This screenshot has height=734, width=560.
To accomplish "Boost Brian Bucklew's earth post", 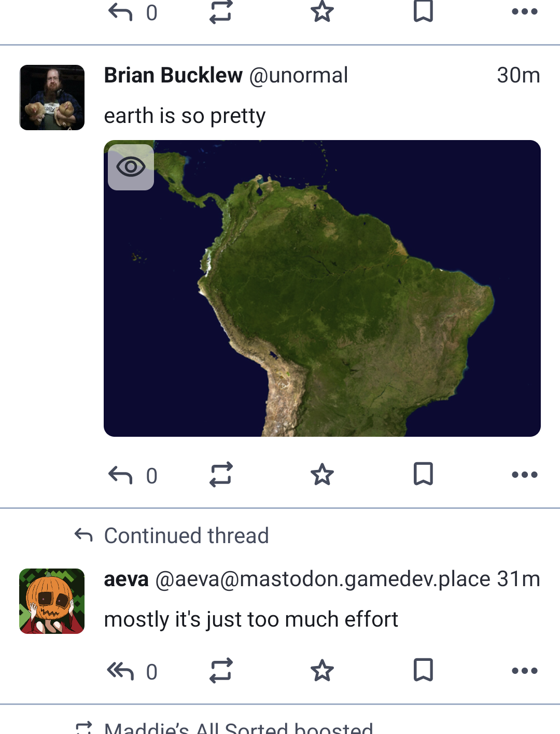I will pyautogui.click(x=221, y=475).
